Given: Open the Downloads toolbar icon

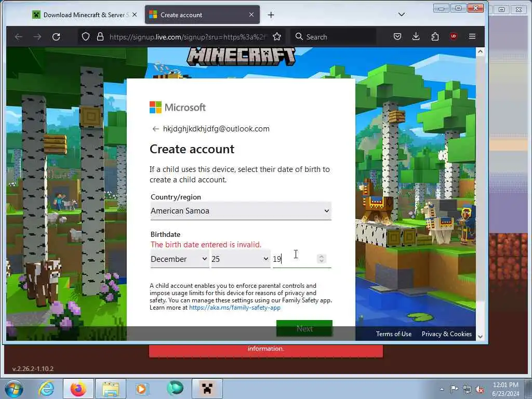Looking at the screenshot, I should pyautogui.click(x=416, y=37).
